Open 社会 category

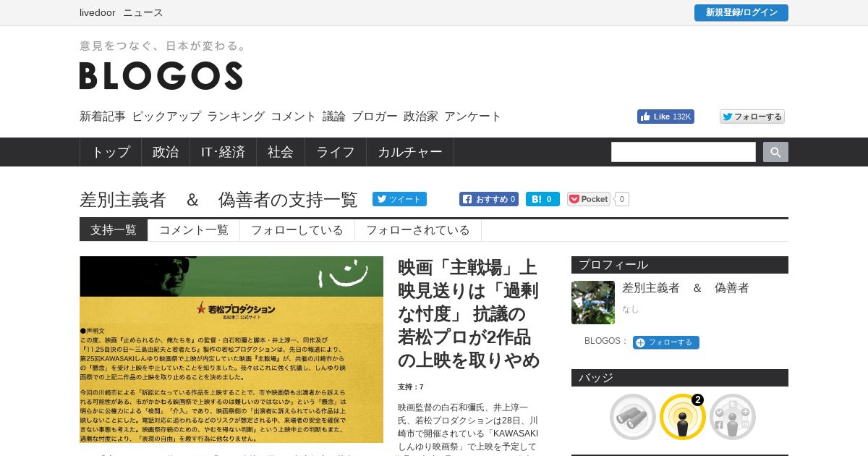coord(281,152)
